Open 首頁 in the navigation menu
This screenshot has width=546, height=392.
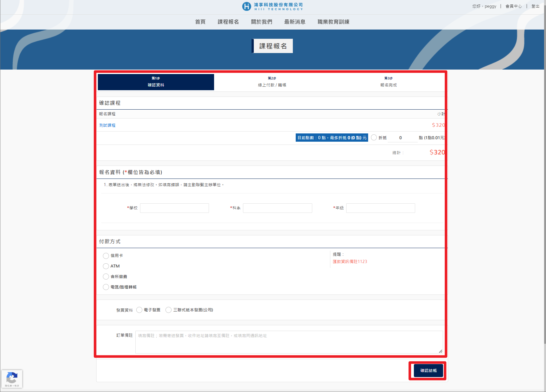(x=200, y=22)
